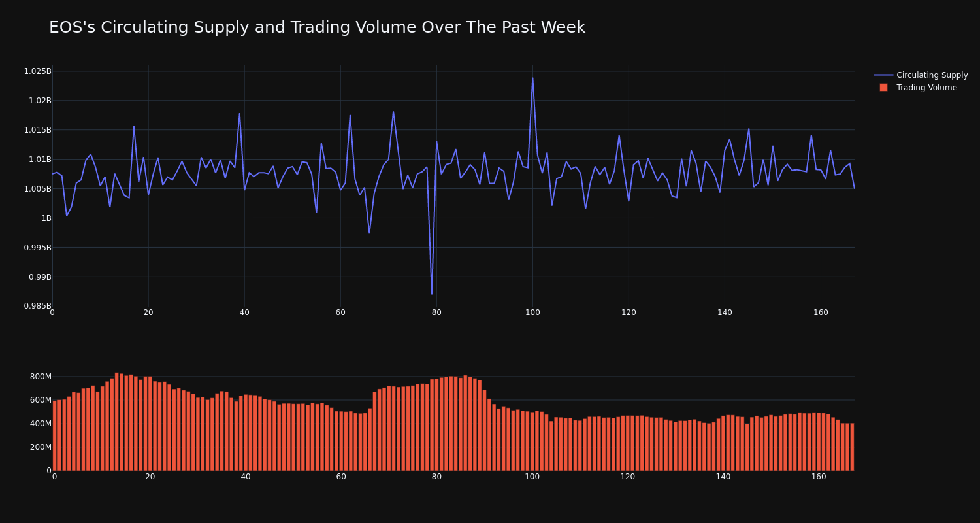This screenshot has width=980, height=523.
Task: Click the 1.025B y-axis label
Action: 37,71
